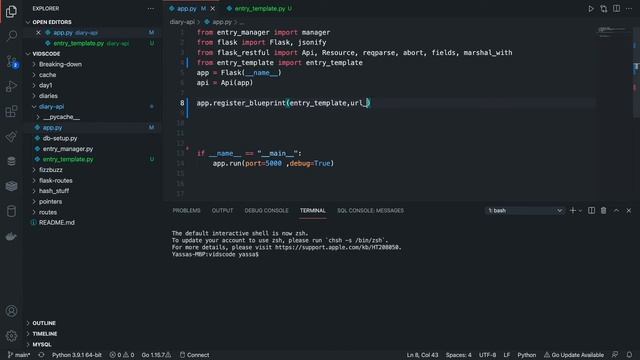Image resolution: width=640 pixels, height=360 pixels.
Task: Open the Search view in activity bar
Action: point(11,36)
